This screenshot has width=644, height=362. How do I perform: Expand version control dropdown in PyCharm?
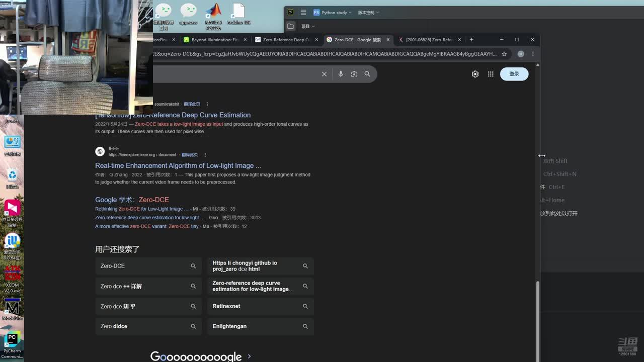(369, 13)
